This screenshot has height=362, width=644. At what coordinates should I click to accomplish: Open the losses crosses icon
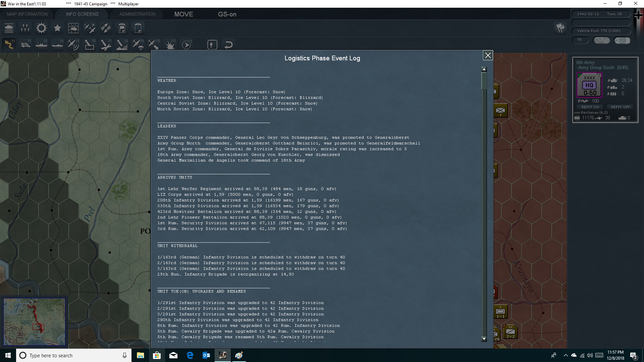25,28
